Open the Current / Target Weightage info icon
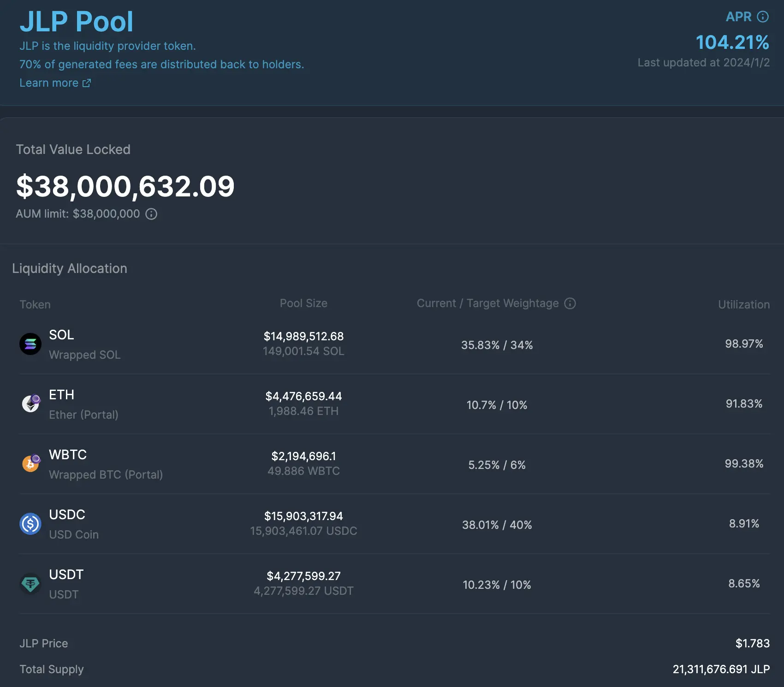 (x=570, y=303)
